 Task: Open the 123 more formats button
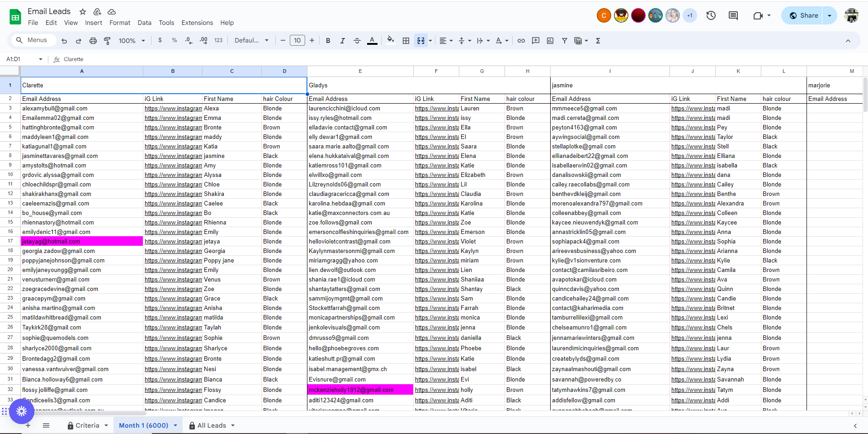tap(218, 40)
